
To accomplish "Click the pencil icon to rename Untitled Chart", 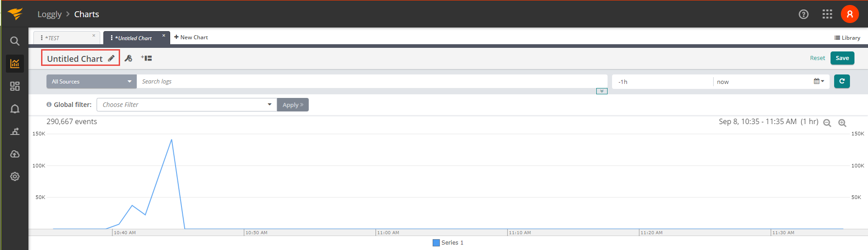I will point(111,59).
